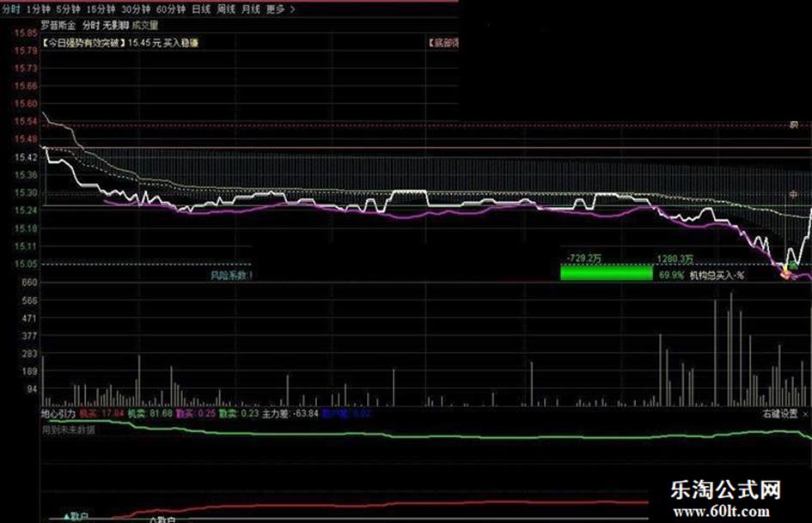The width and height of the screenshot is (812, 523).
Task: Click the 主力差: -63.84 value
Action: click(x=290, y=414)
